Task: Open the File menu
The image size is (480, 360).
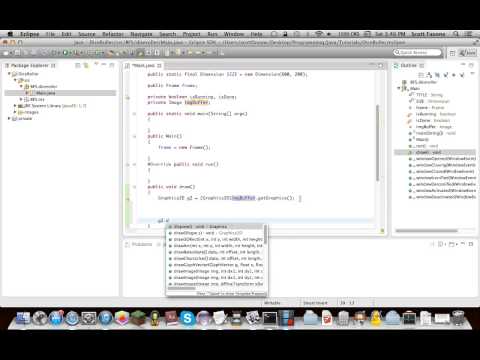Action: (x=50, y=34)
